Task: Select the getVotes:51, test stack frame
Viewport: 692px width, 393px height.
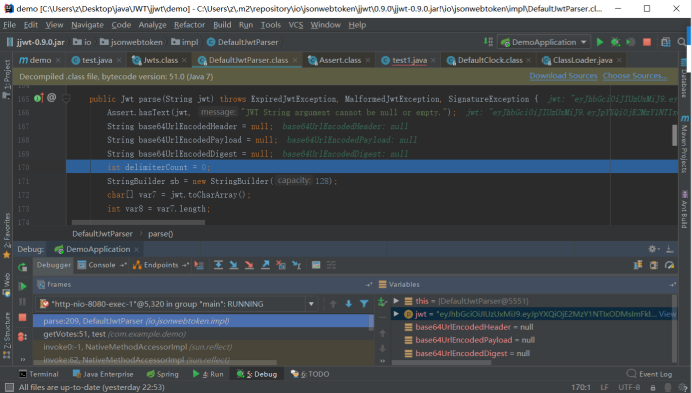Action: (203, 334)
